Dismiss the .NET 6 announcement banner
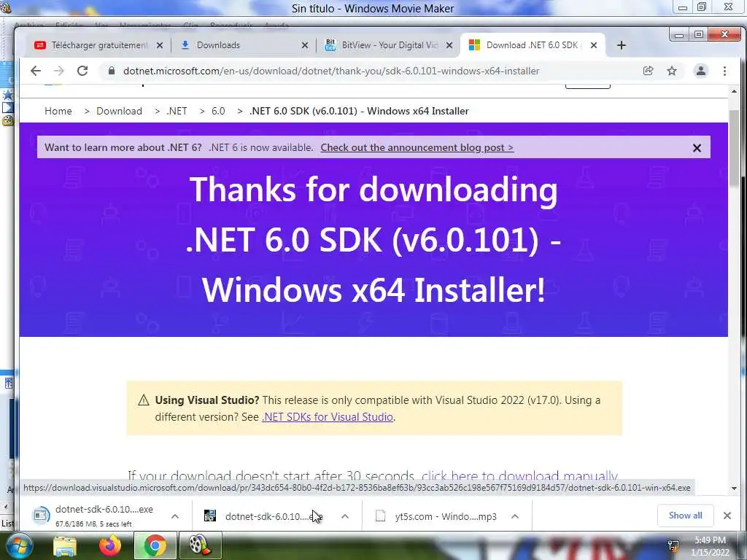This screenshot has height=560, width=747. tap(697, 148)
